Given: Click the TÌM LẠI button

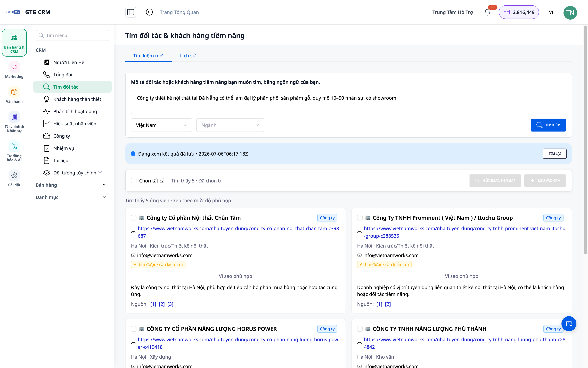Looking at the screenshot, I should click(x=554, y=154).
